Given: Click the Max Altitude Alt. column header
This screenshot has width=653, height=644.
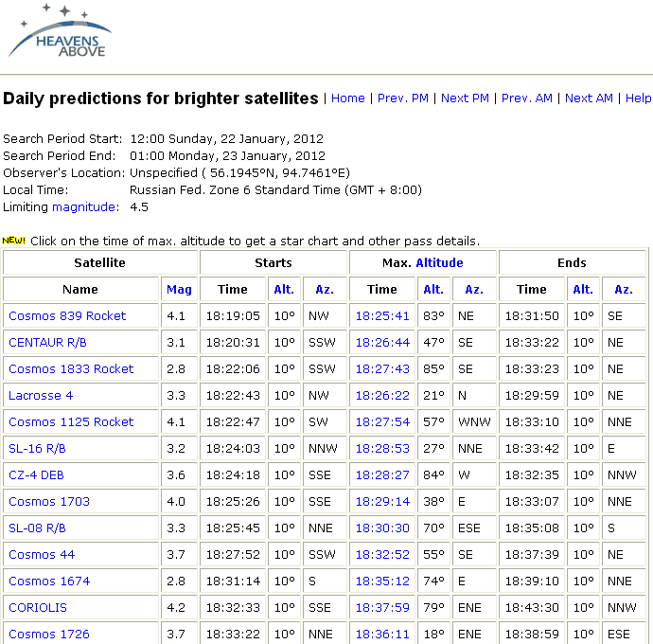Looking at the screenshot, I should [x=433, y=289].
